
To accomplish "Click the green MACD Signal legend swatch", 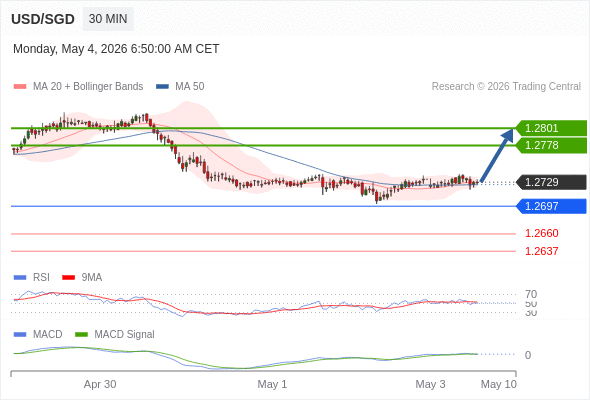I will [81, 335].
